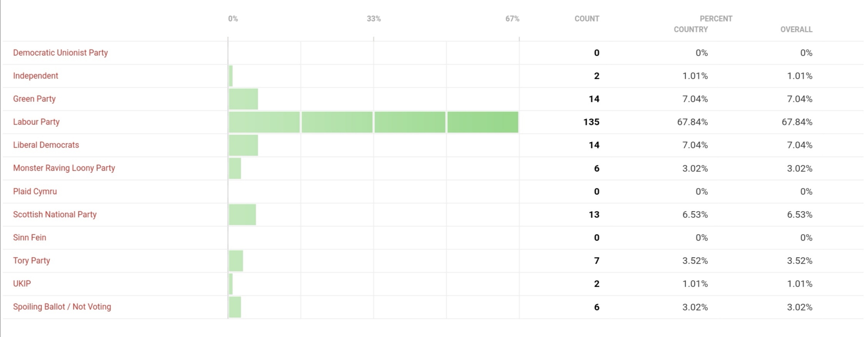
Task: Click the COUNTRY percent column header
Action: coord(691,30)
